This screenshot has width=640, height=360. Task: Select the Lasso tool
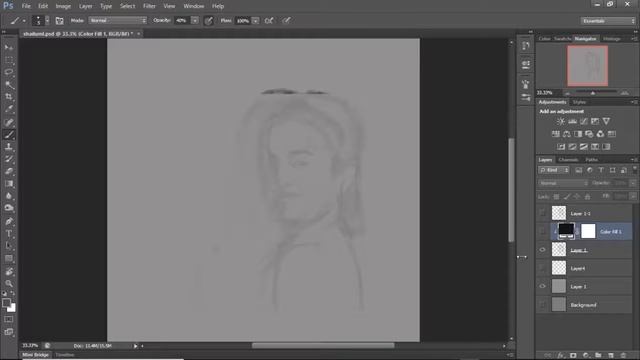(x=9, y=72)
